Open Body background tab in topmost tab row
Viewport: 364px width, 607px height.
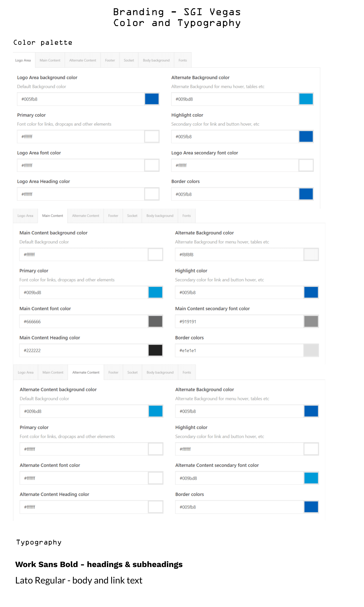(x=156, y=60)
